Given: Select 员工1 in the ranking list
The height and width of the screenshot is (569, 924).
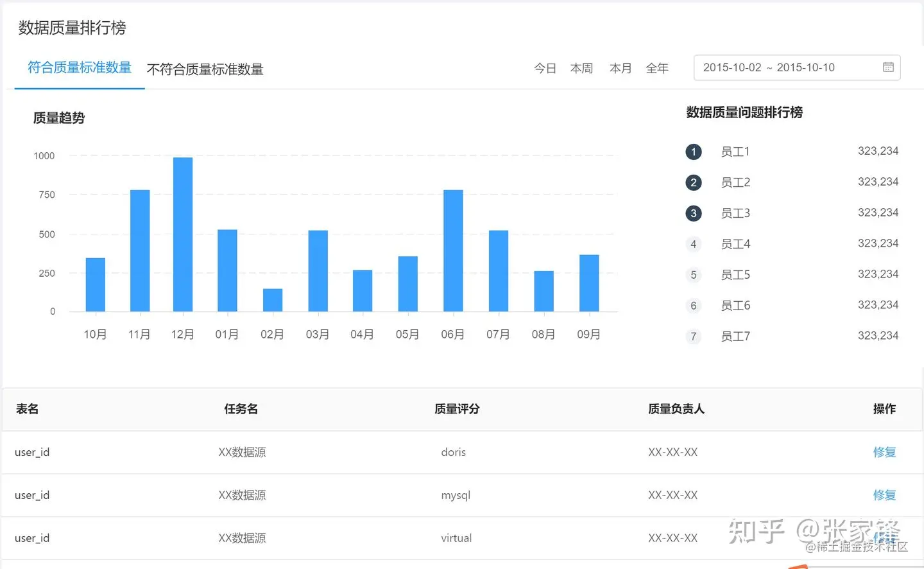Looking at the screenshot, I should (x=735, y=152).
